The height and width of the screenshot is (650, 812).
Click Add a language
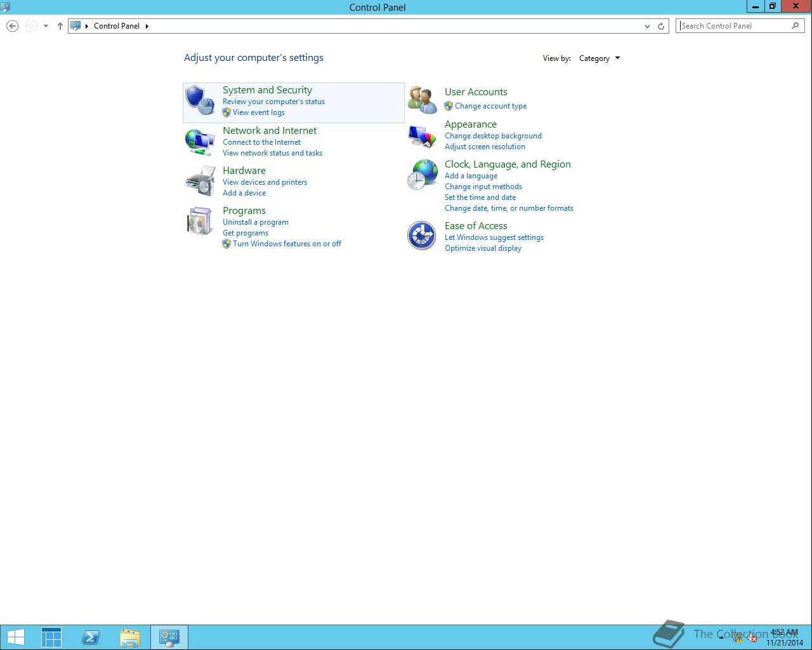pos(471,176)
